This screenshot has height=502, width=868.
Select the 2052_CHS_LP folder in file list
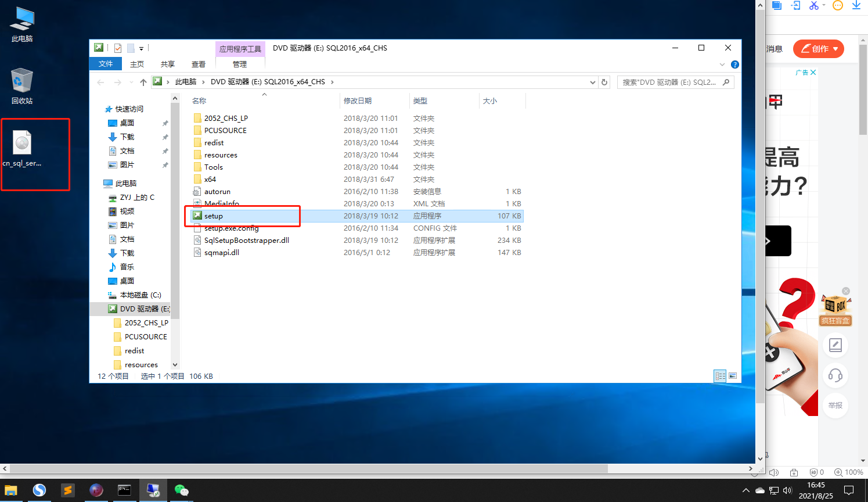click(x=226, y=118)
